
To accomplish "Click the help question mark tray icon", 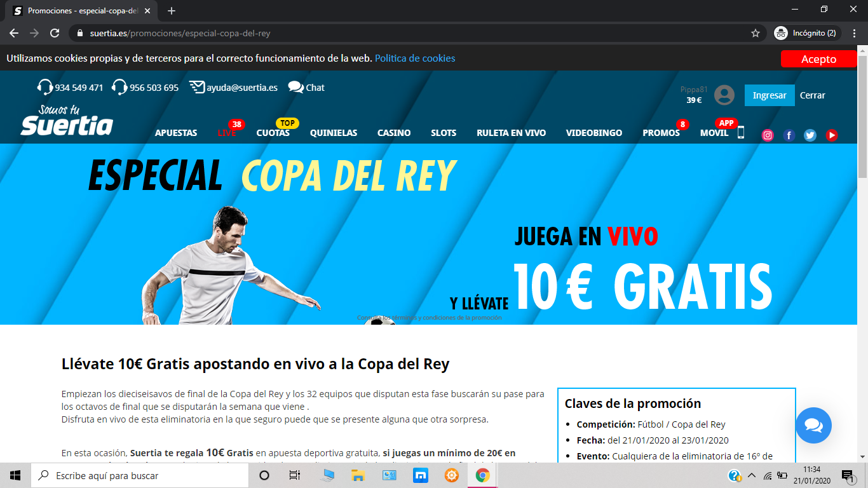I will click(735, 475).
